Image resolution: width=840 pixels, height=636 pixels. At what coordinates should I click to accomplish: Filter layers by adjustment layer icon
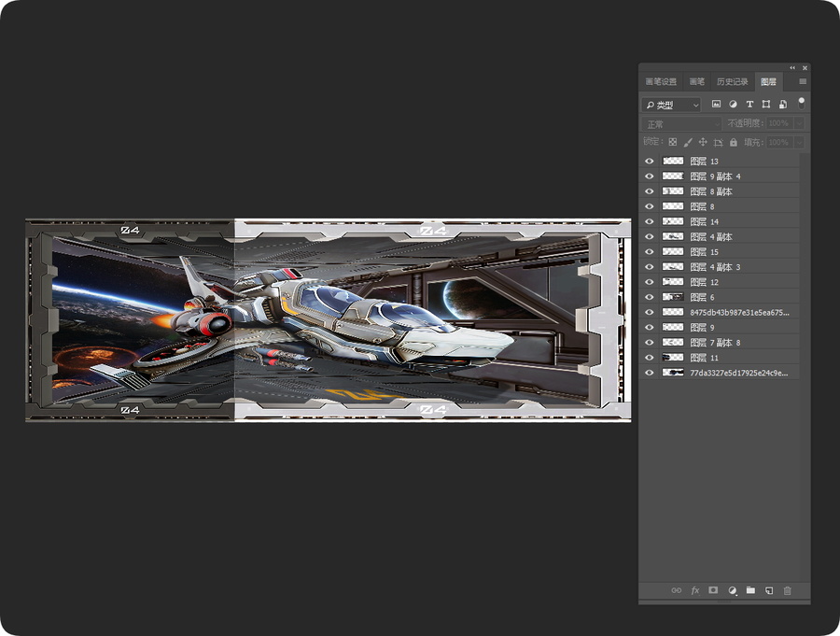click(x=733, y=104)
